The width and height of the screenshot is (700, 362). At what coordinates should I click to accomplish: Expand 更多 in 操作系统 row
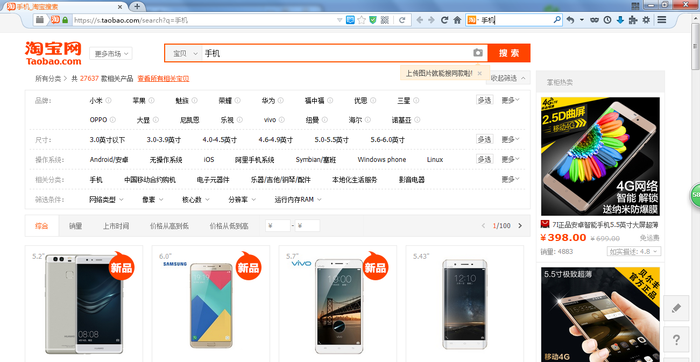510,159
